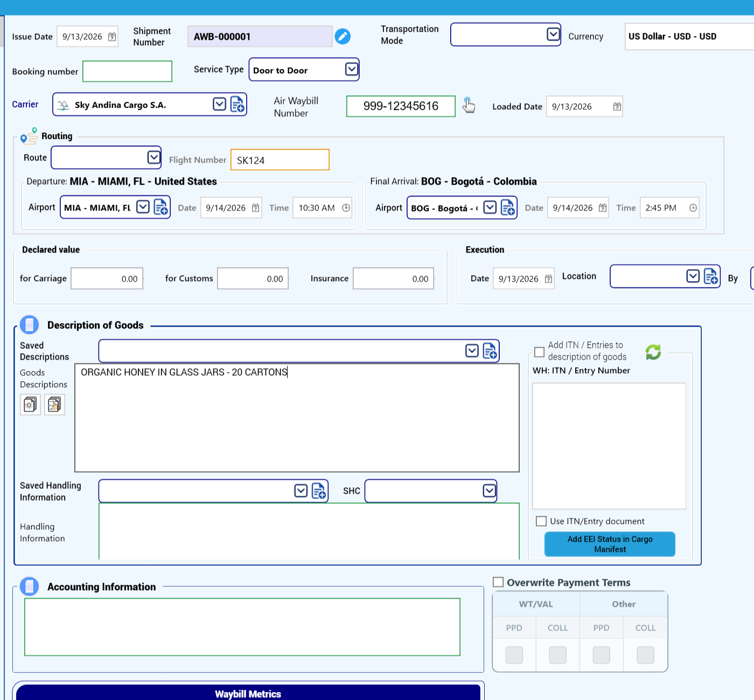Open the Issue Date calendar picker
The width and height of the screenshot is (754, 700).
click(112, 37)
